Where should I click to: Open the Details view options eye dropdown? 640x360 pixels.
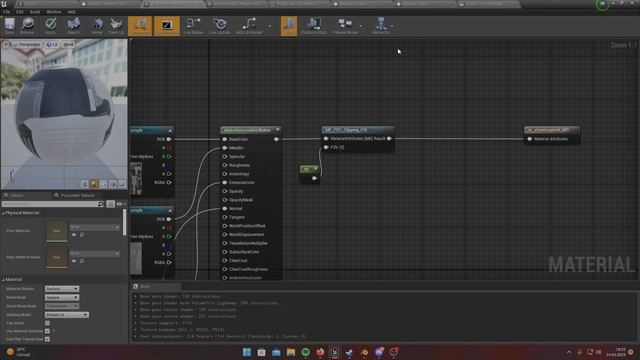(120, 204)
